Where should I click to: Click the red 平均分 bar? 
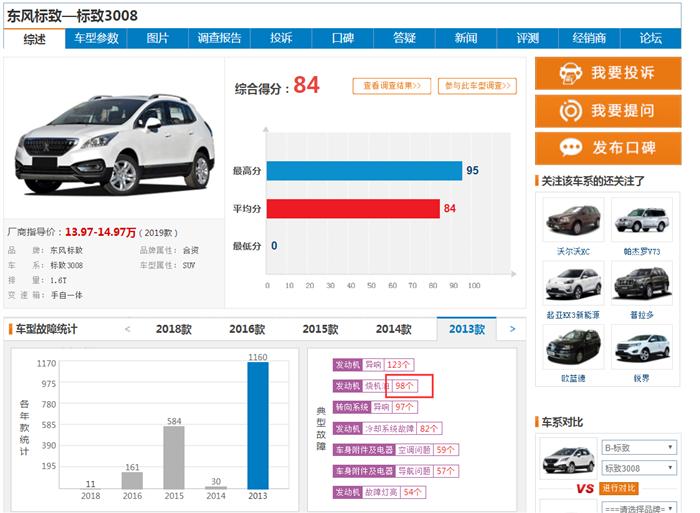point(353,209)
